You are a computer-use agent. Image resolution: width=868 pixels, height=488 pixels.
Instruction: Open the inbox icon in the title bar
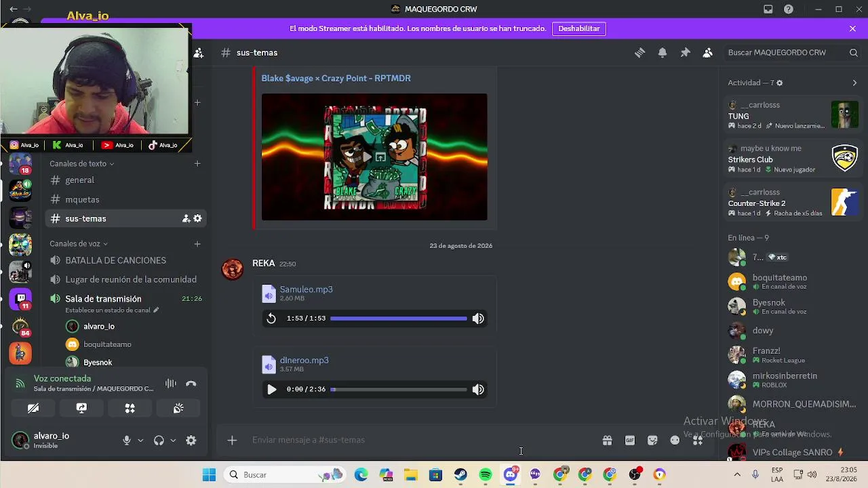click(768, 9)
